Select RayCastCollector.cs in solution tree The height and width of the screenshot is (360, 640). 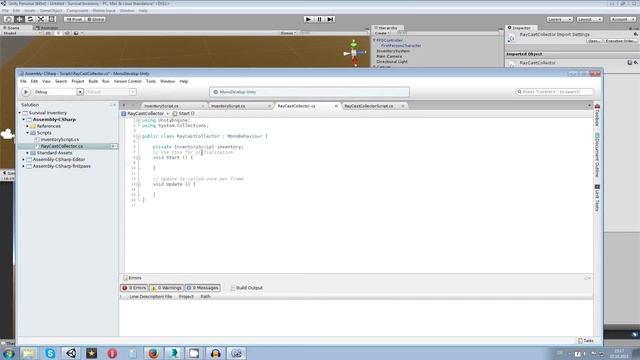tap(62, 146)
